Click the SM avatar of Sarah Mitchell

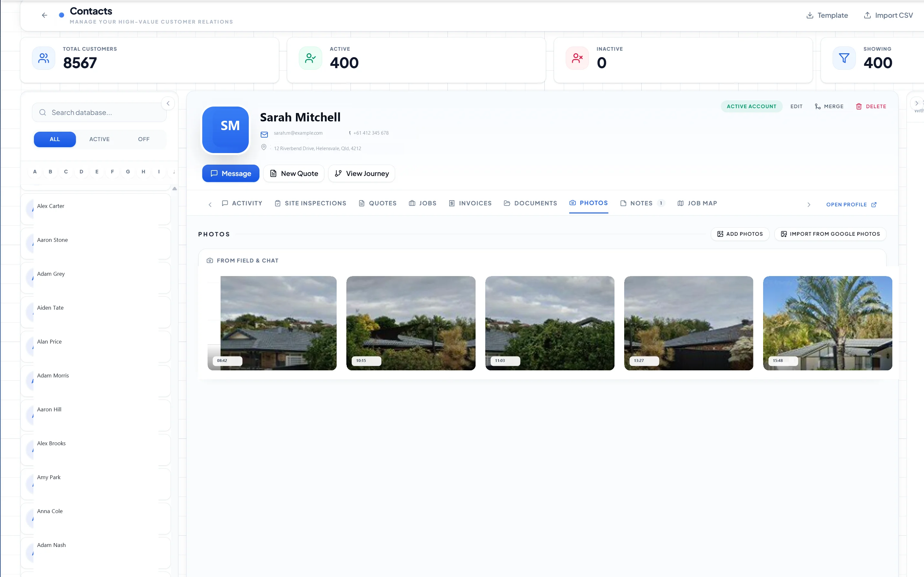click(225, 130)
